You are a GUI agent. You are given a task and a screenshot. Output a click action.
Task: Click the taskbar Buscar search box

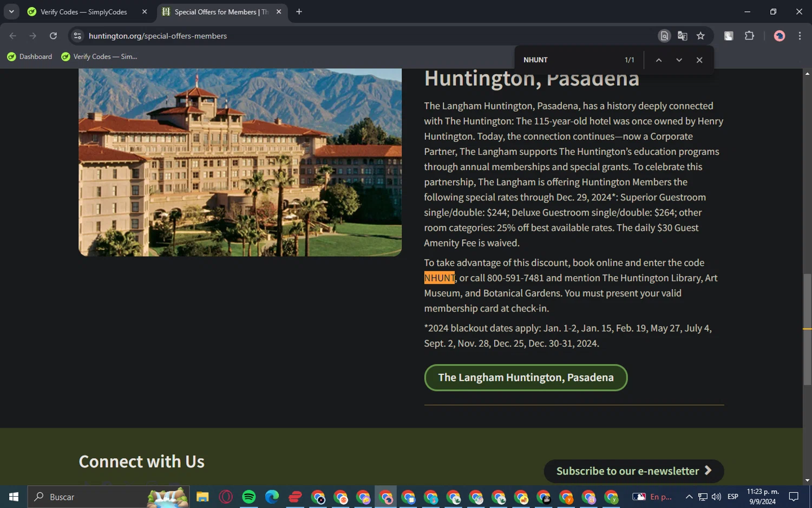pos(108,497)
